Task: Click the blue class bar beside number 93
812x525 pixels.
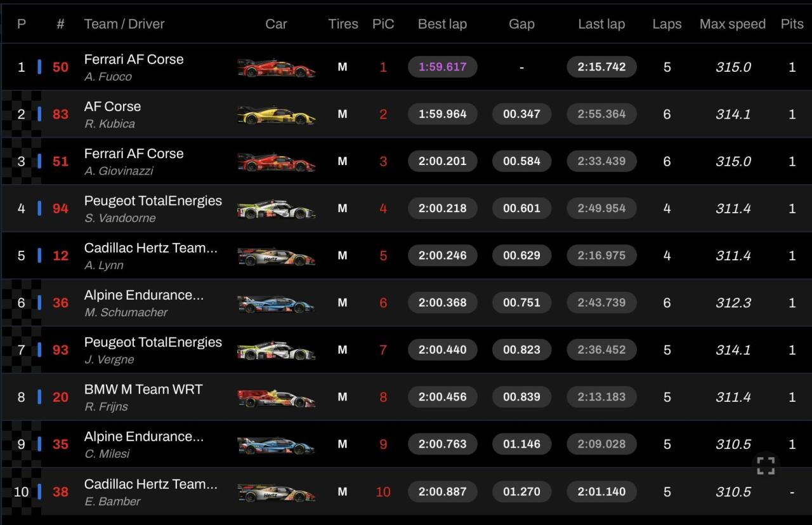Action: pos(39,350)
